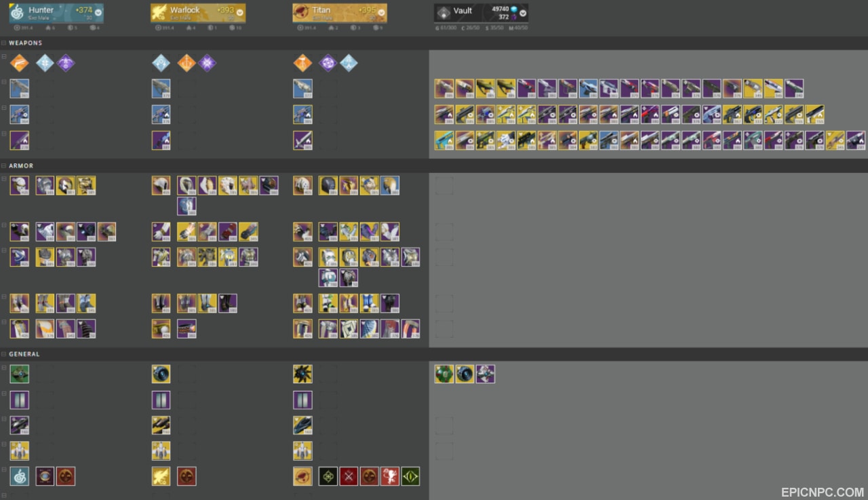Select the Hunter's equipped orange Gunslinger subclass icon

point(19,63)
